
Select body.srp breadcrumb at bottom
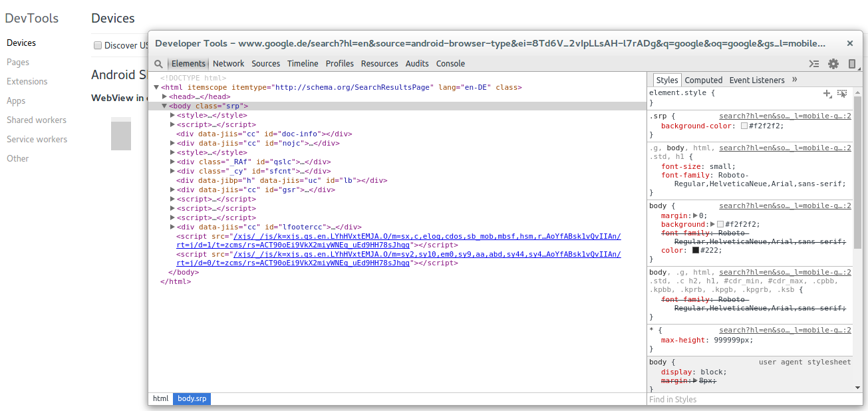coord(192,399)
